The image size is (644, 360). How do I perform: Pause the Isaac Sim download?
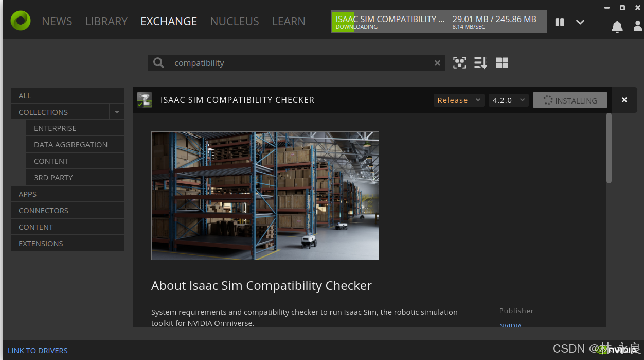pyautogui.click(x=560, y=22)
